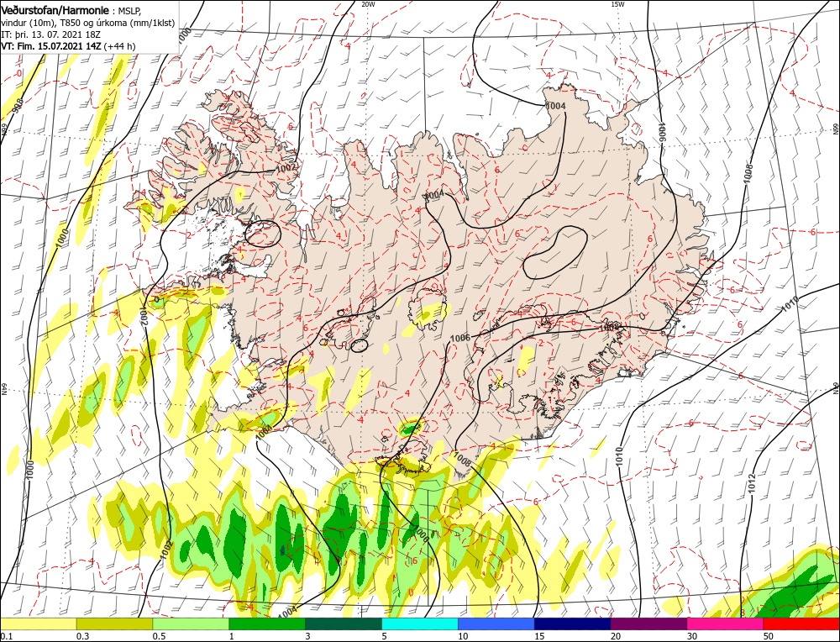
Task: Pick the light green 0.5–1 legend swatch
Action: pos(191,624)
